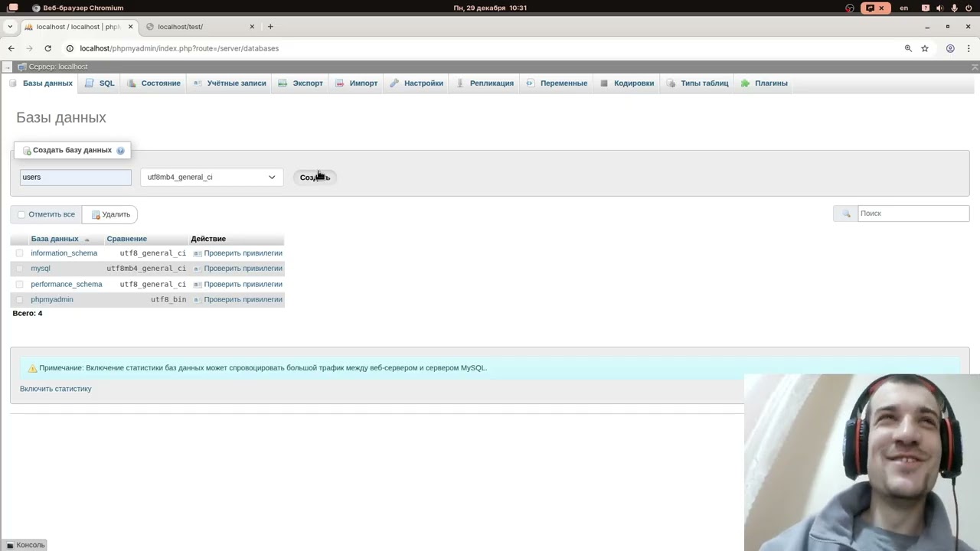Open the Репликация tab
The width and height of the screenshot is (980, 551).
[x=485, y=83]
